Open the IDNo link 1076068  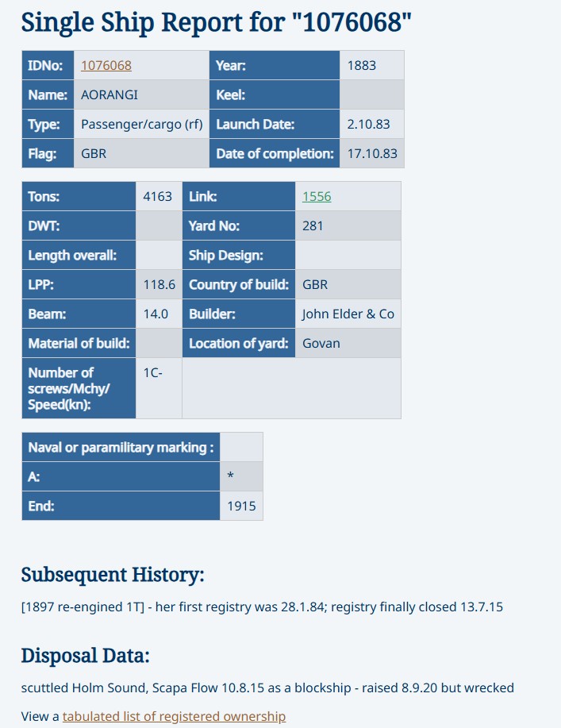(x=106, y=65)
